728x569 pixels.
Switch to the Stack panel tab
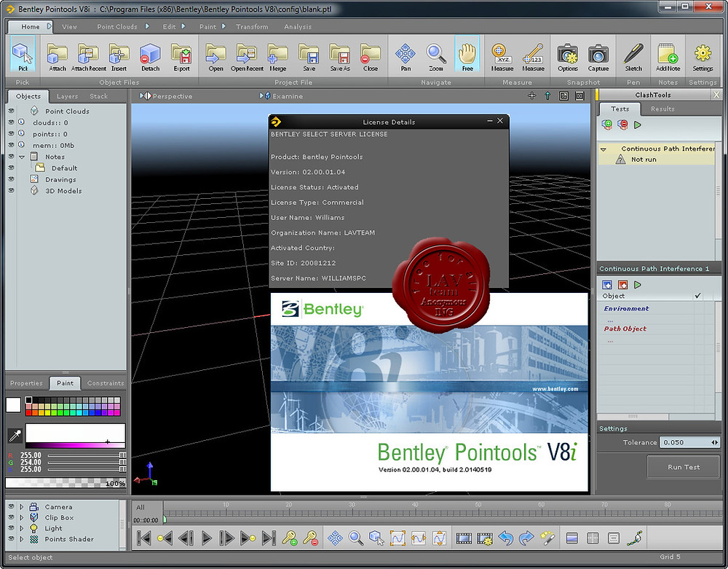coord(98,96)
